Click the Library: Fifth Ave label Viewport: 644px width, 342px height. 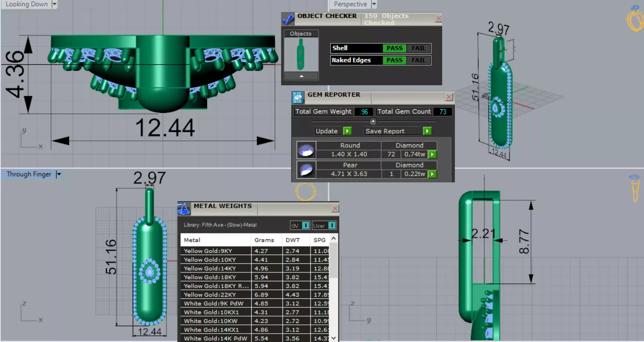[220, 225]
